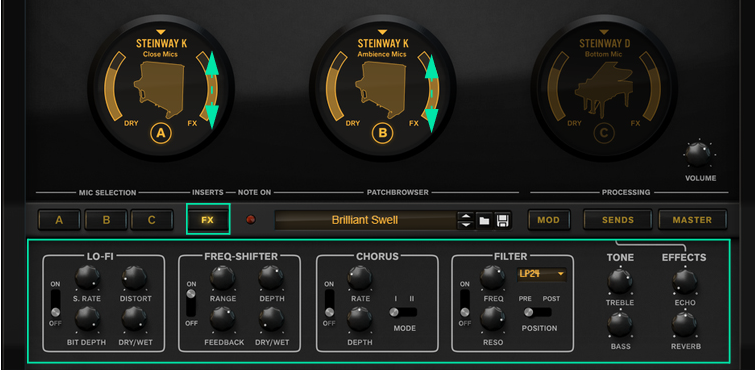Click the circled B layer badge
Image resolution: width=756 pixels, height=371 pixels.
(382, 134)
